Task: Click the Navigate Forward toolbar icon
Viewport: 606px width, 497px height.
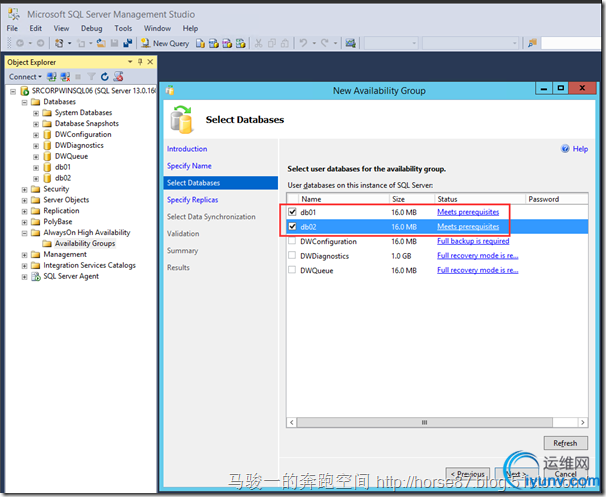Action: point(40,43)
